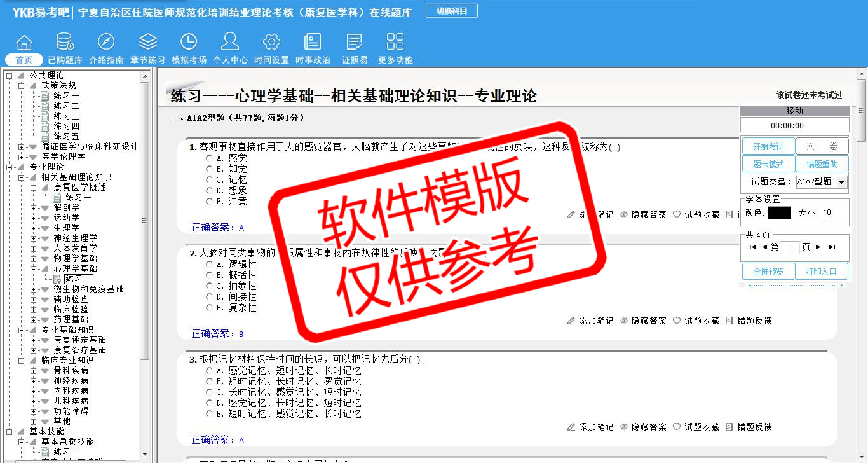
Task: Open the 已购题库 database icon
Action: click(x=65, y=43)
